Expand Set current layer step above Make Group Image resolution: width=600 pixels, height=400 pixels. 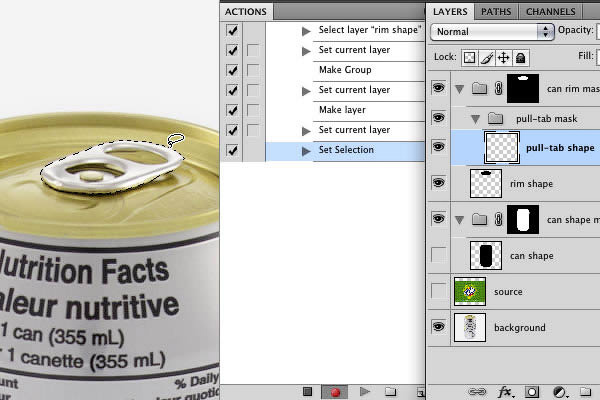click(x=306, y=51)
